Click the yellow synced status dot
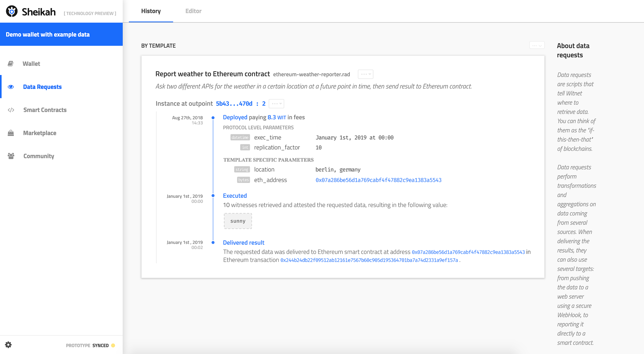 113,346
